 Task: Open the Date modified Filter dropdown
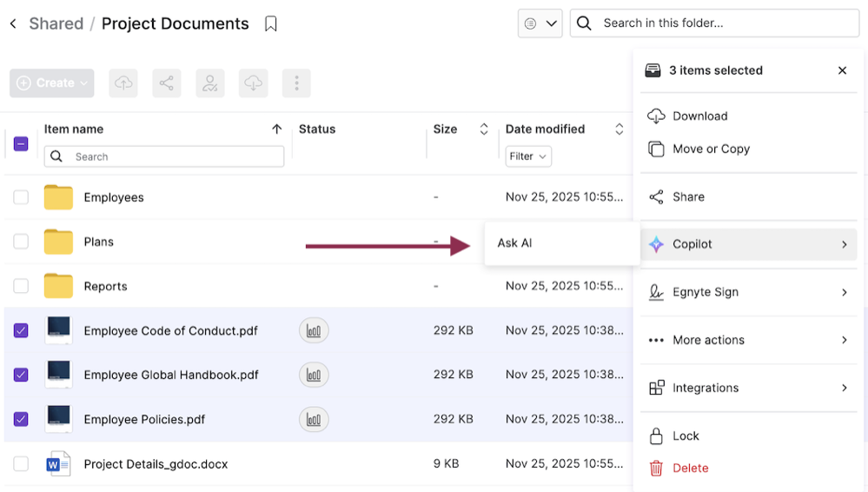(x=528, y=156)
